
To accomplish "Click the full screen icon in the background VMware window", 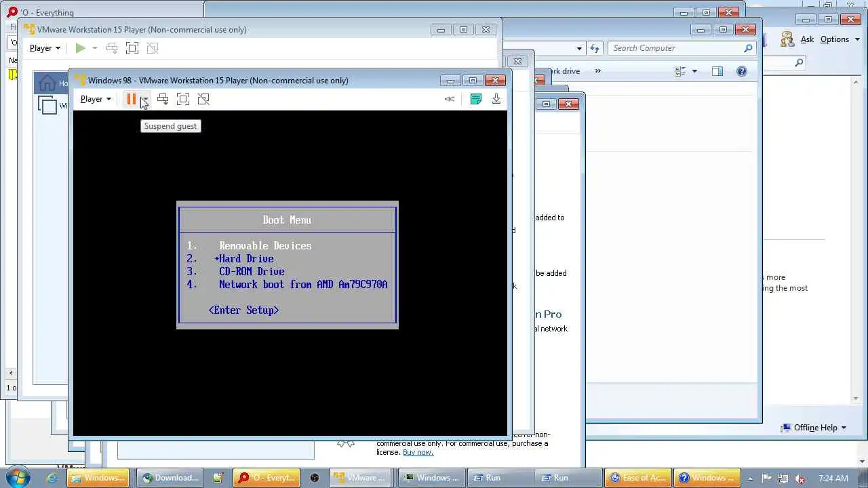I will click(132, 48).
